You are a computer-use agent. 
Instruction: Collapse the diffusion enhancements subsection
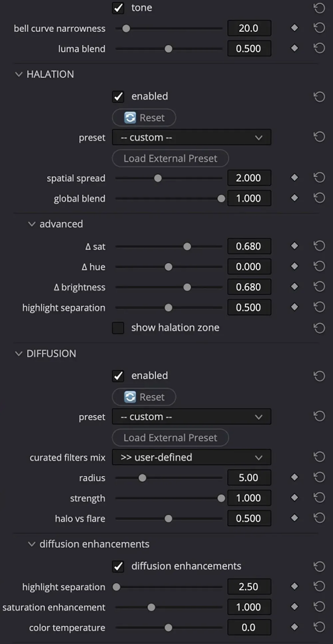point(32,544)
